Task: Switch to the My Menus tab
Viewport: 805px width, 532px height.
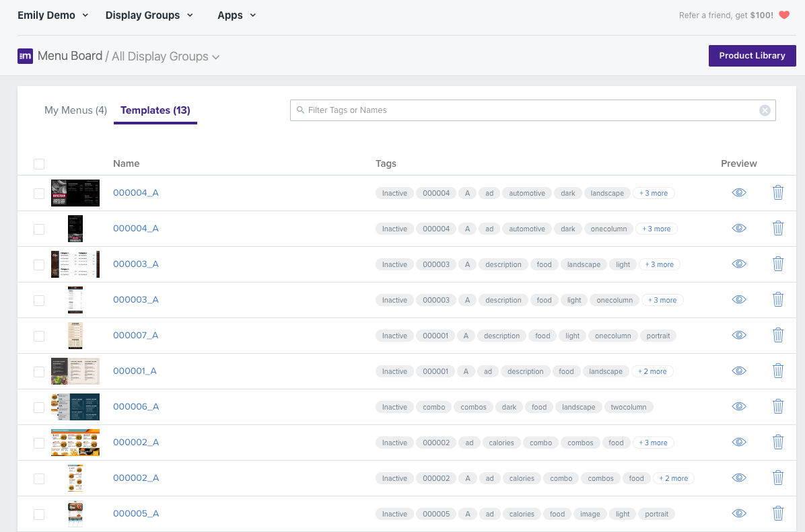Action: point(75,110)
